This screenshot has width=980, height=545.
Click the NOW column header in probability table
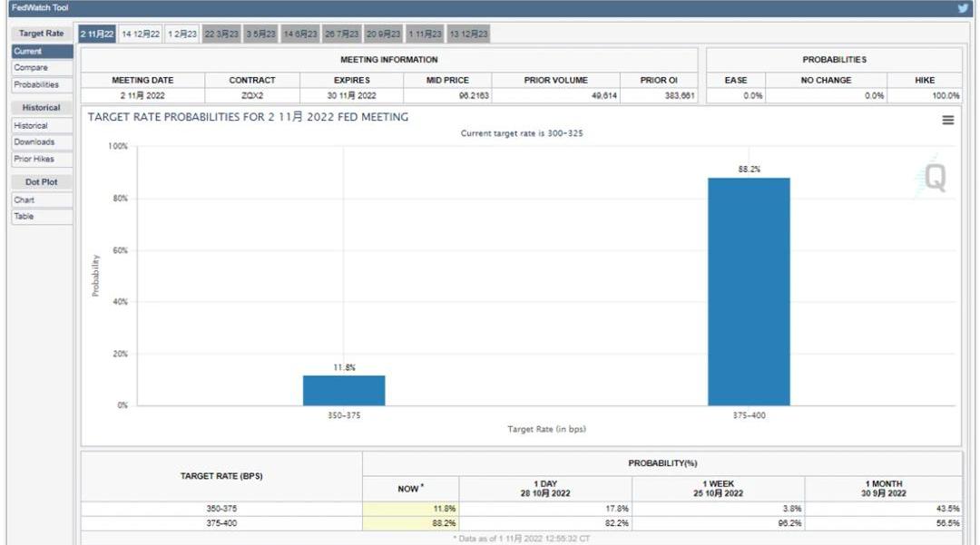(x=411, y=488)
